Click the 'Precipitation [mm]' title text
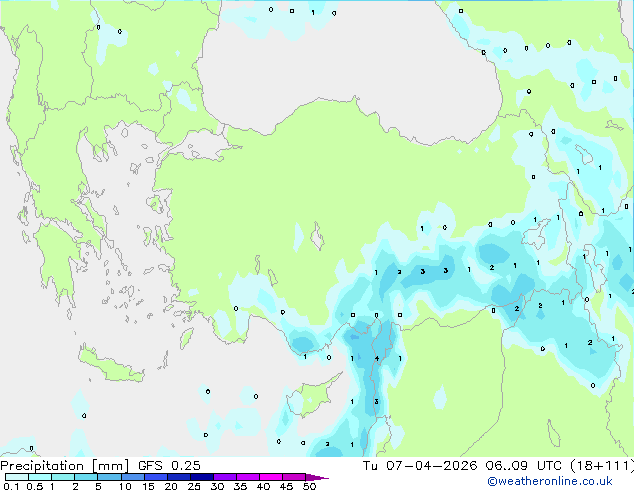Image resolution: width=634 pixels, height=490 pixels. point(65,466)
